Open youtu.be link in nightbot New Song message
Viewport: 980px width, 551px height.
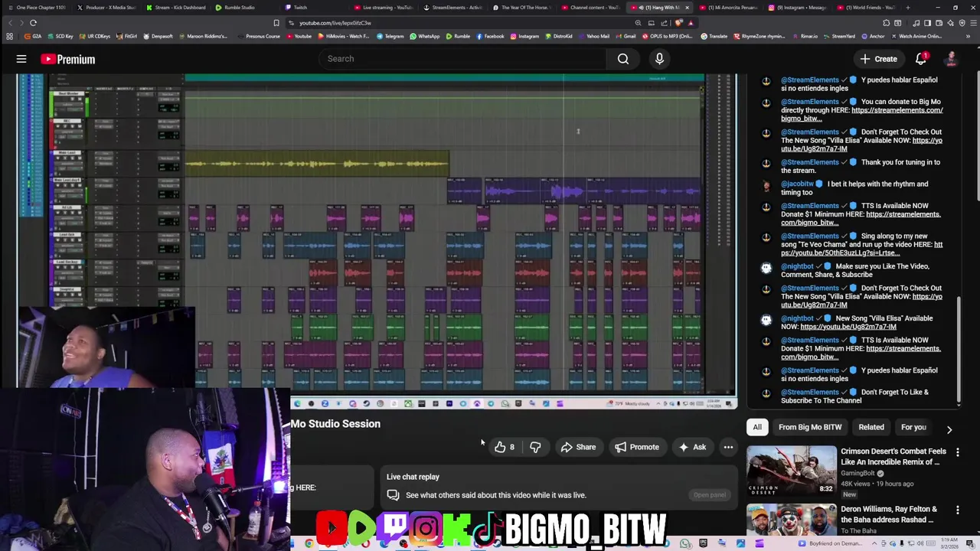tap(848, 327)
